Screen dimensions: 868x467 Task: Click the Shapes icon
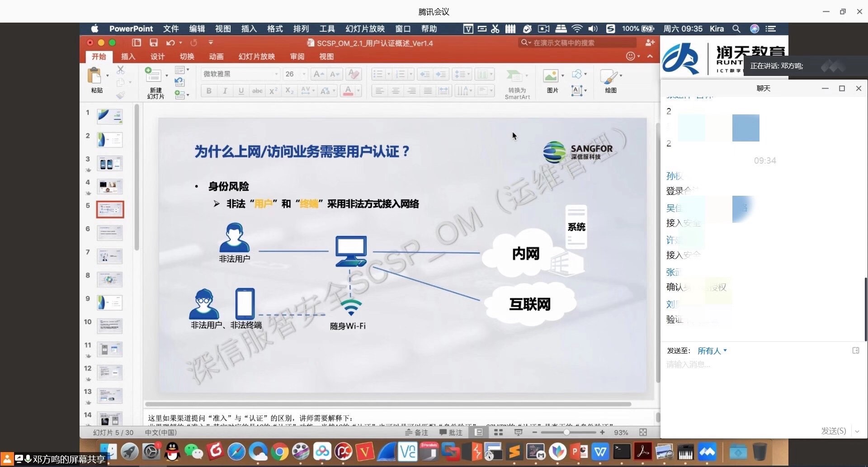(576, 74)
